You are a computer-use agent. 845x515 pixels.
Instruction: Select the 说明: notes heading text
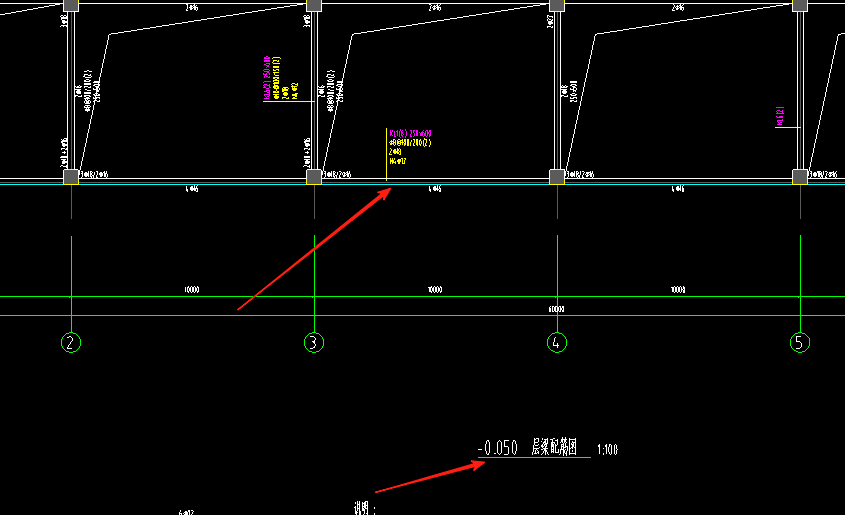tap(364, 508)
